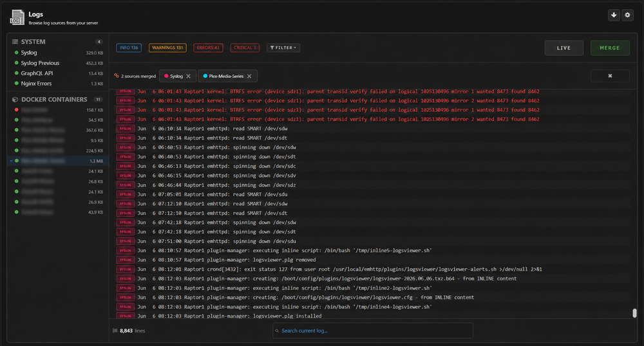This screenshot has height=346, width=644.
Task: Collapse the selected 1.3 MB container chevron
Action: pos(11,161)
